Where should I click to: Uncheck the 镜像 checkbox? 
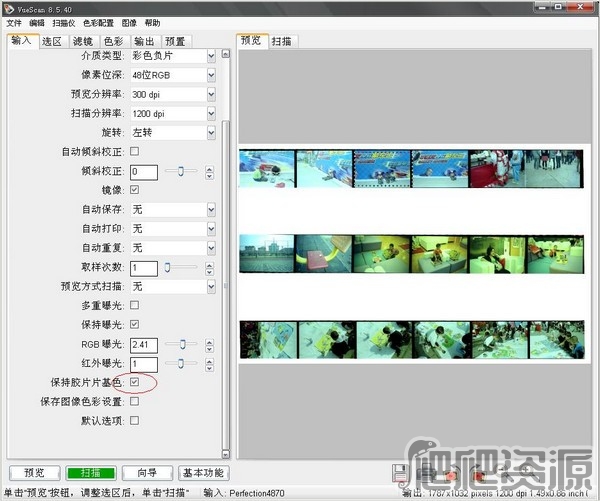pyautogui.click(x=135, y=190)
